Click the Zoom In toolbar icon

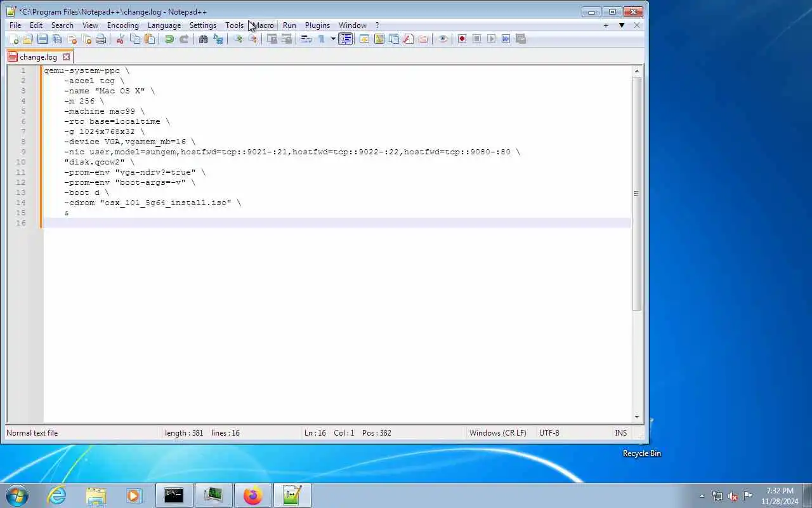(x=238, y=39)
